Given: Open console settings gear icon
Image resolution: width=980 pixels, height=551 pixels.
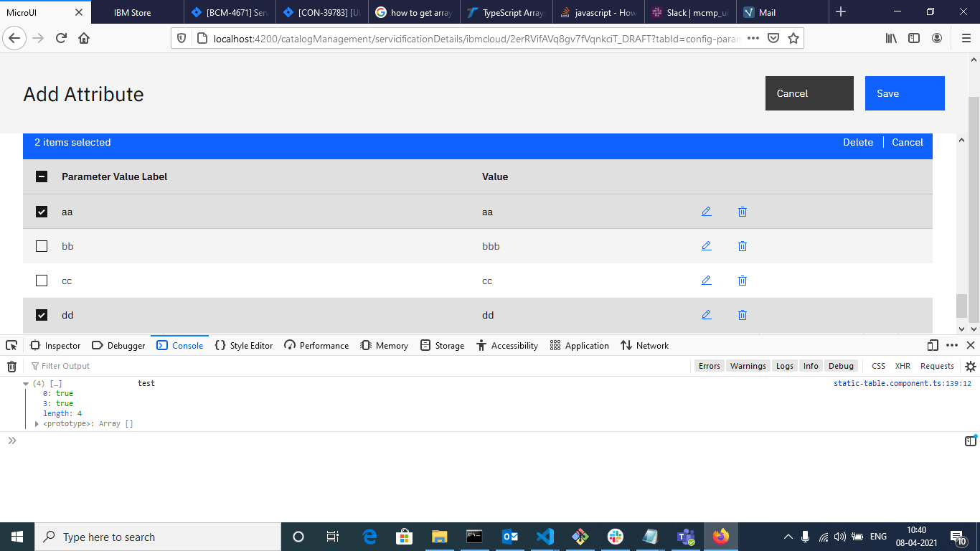Looking at the screenshot, I should (970, 366).
